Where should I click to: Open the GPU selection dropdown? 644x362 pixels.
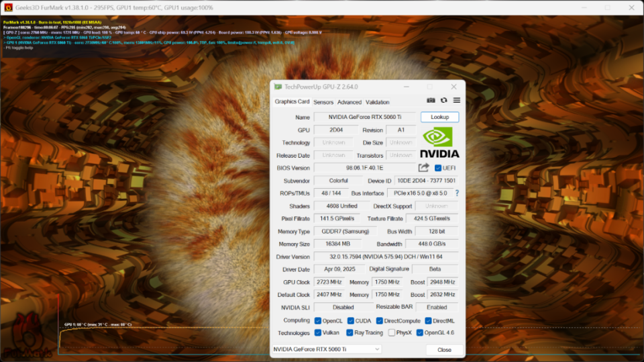point(327,349)
